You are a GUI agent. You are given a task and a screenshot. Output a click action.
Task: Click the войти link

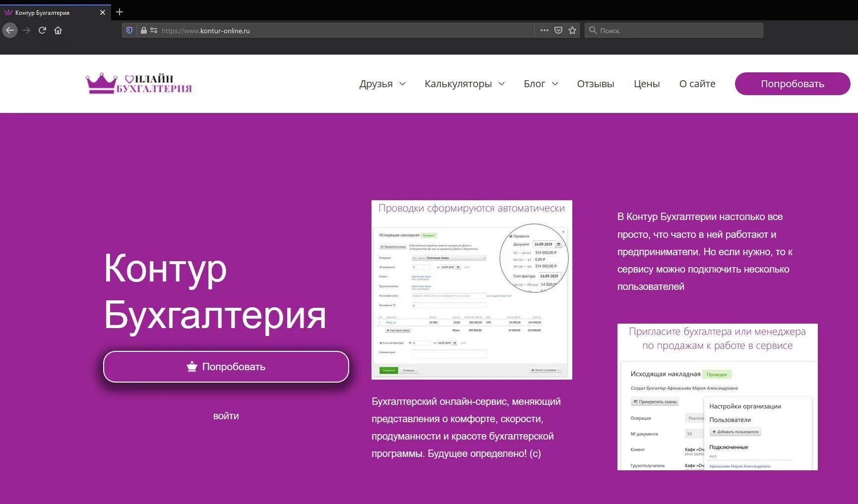tap(226, 416)
